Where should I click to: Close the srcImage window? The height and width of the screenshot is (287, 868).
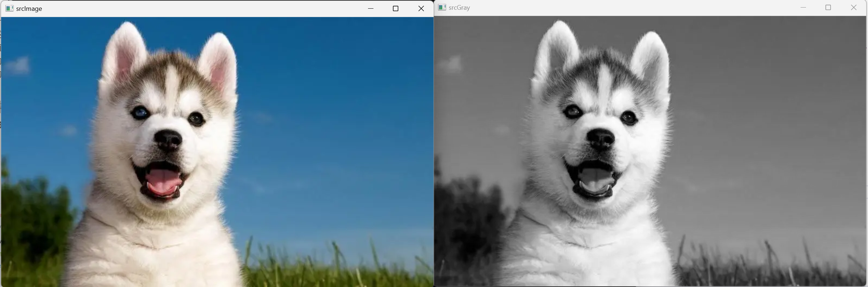coord(421,8)
